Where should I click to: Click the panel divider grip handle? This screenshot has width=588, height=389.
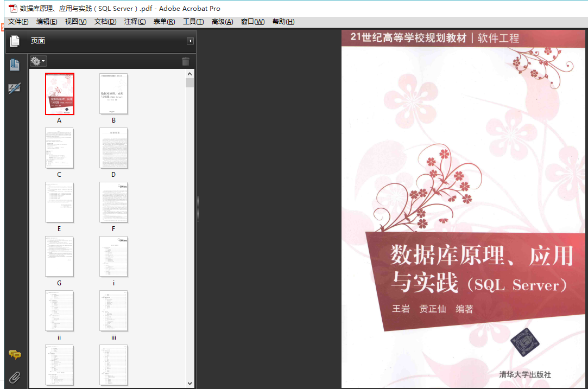[198, 208]
